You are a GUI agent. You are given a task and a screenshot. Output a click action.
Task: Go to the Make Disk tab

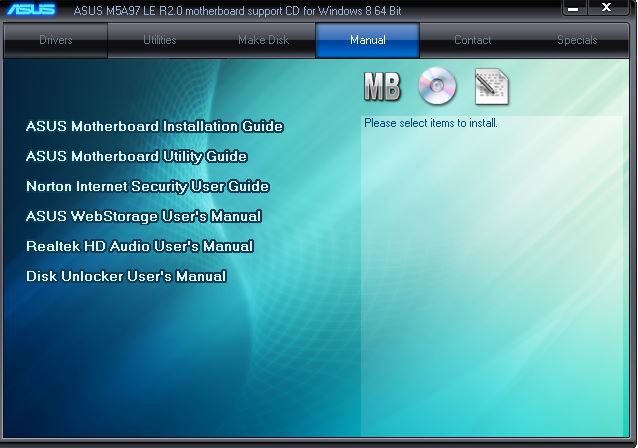click(264, 40)
